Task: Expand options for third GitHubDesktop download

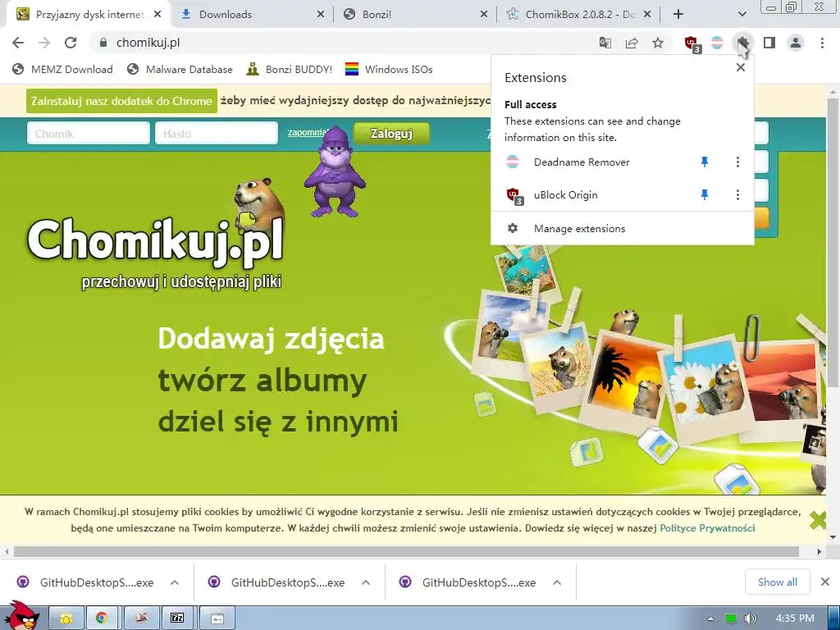Action: point(557,582)
